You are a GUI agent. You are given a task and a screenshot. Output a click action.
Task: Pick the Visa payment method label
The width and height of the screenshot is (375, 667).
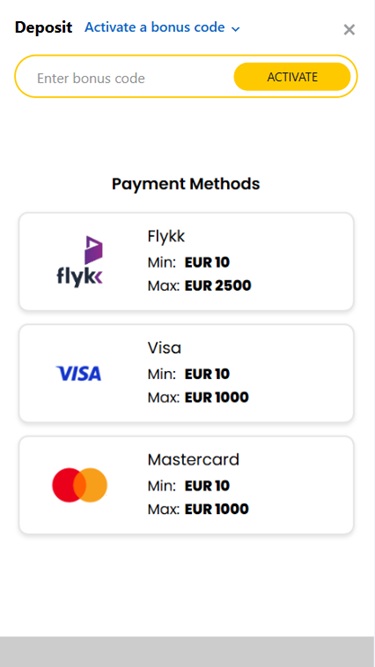pos(164,348)
